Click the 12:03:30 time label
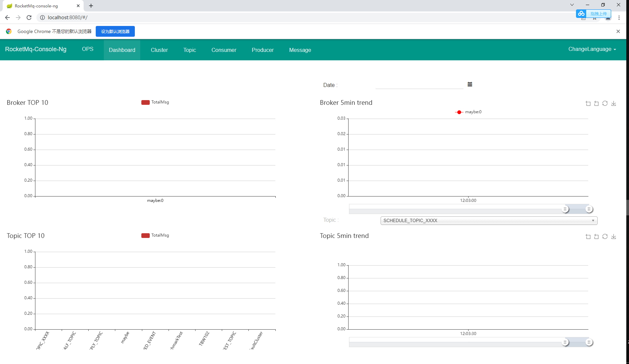 pyautogui.click(x=468, y=333)
